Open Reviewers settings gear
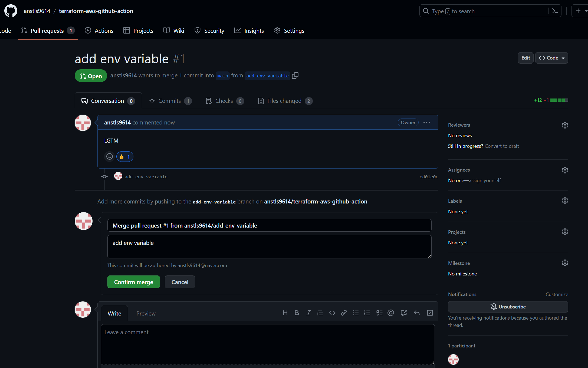The height and width of the screenshot is (368, 588). [x=565, y=125]
